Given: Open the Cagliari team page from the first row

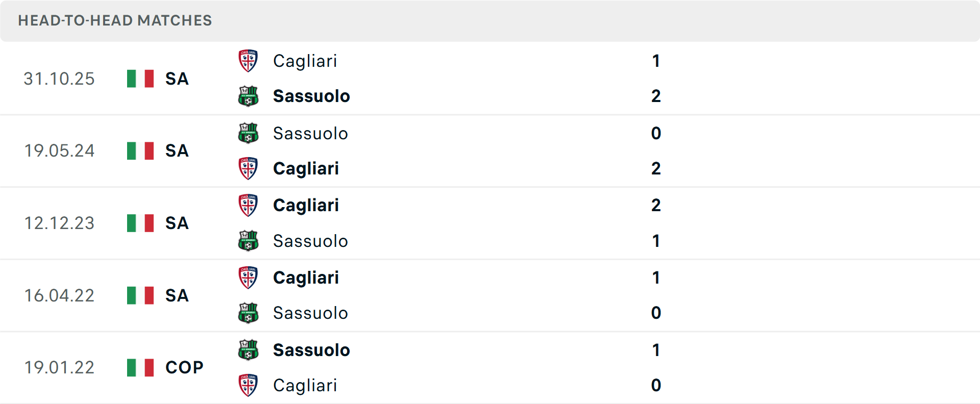Looking at the screenshot, I should [305, 60].
